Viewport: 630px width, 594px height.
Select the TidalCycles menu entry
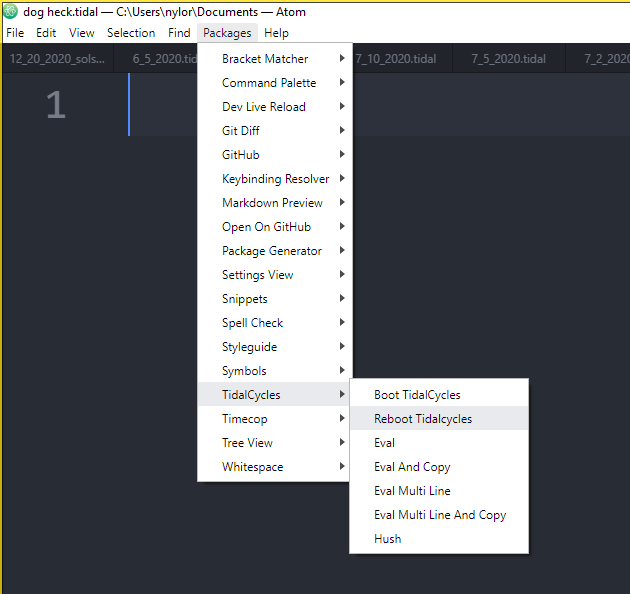coord(275,395)
